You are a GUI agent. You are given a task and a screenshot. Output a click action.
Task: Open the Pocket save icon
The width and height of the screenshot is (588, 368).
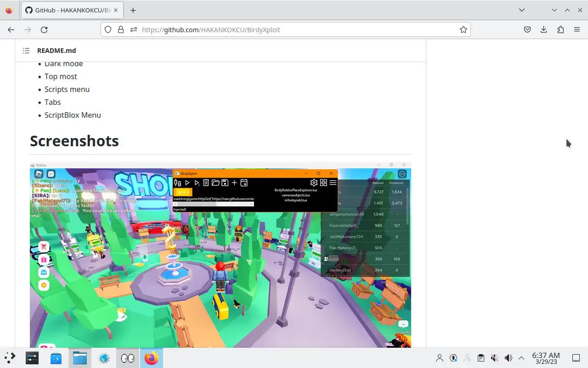click(527, 29)
